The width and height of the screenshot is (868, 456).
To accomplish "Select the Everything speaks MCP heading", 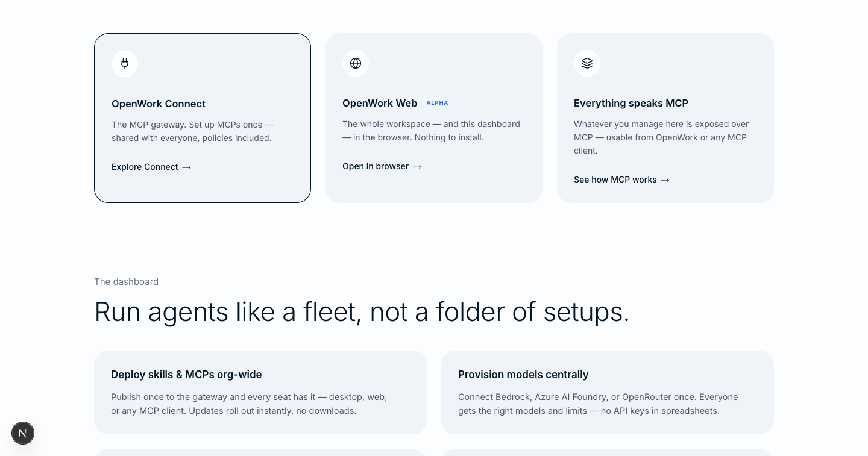I will pos(631,103).
